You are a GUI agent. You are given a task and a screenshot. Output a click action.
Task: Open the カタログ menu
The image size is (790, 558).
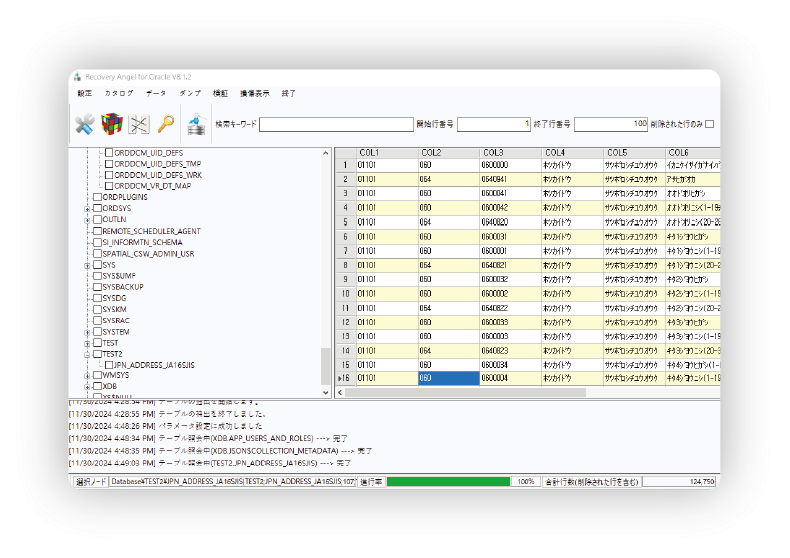click(x=119, y=93)
